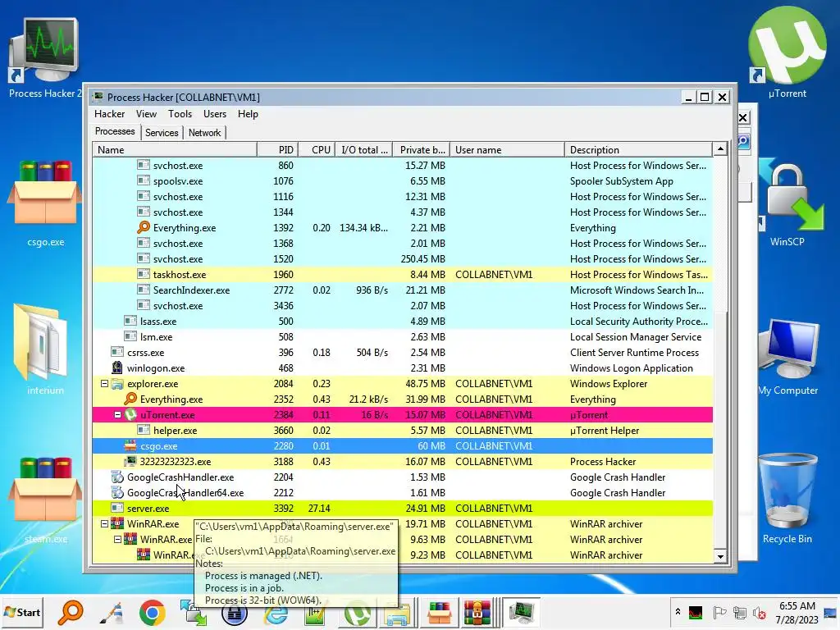Sort by the PID column header
This screenshot has height=630, width=840.
click(277, 150)
